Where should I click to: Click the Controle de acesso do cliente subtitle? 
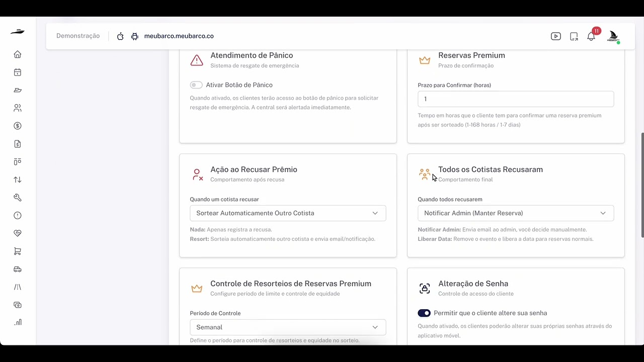click(x=476, y=294)
